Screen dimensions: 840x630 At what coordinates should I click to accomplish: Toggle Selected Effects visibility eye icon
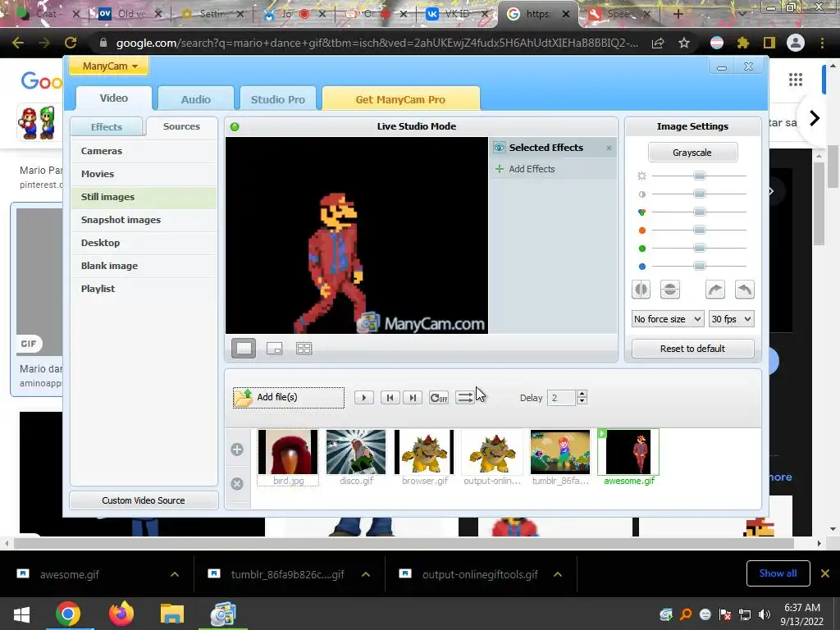pos(500,148)
